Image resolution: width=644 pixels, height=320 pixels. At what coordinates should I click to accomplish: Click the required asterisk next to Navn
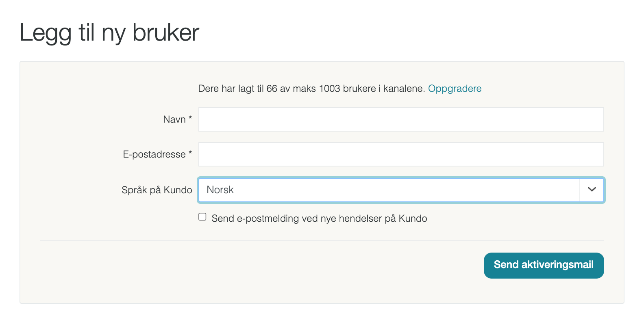tap(190, 118)
